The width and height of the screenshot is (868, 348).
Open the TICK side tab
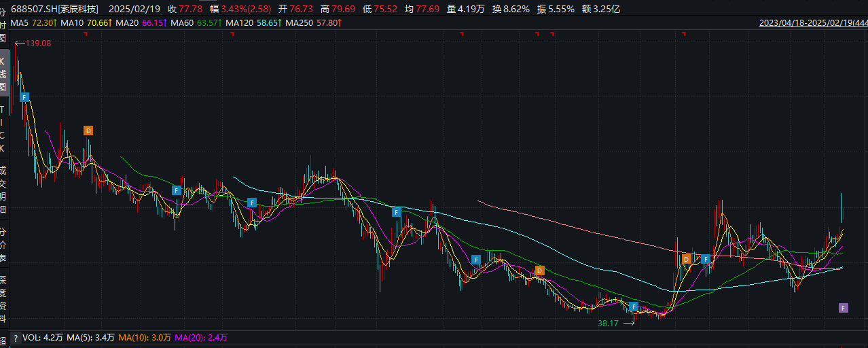pyautogui.click(x=3, y=128)
